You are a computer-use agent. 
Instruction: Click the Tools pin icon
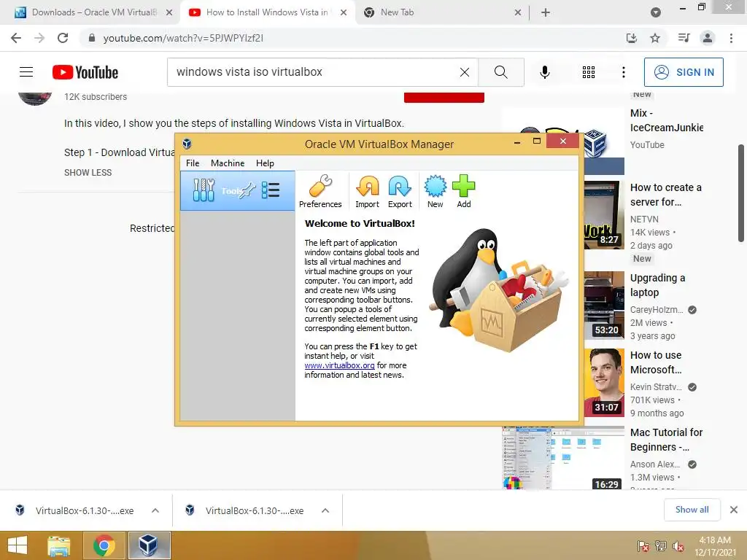tap(248, 191)
